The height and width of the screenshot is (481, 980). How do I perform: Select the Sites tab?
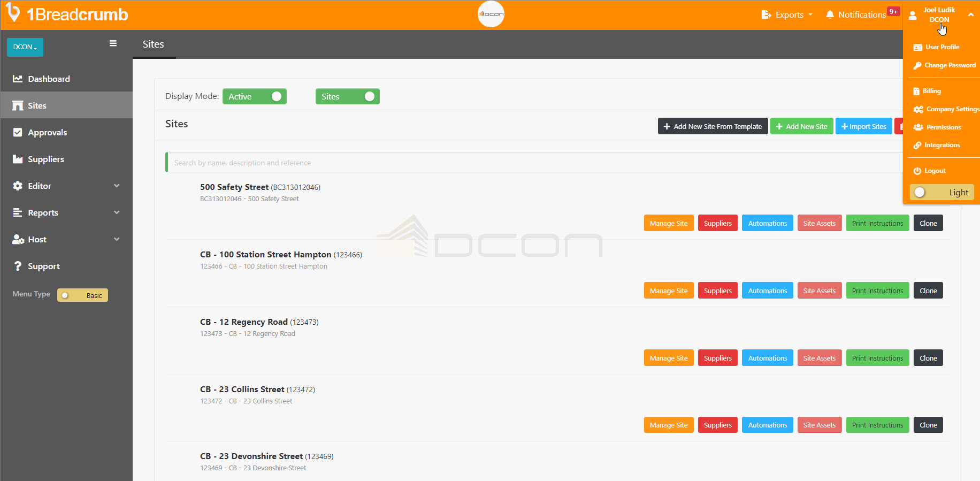click(154, 44)
